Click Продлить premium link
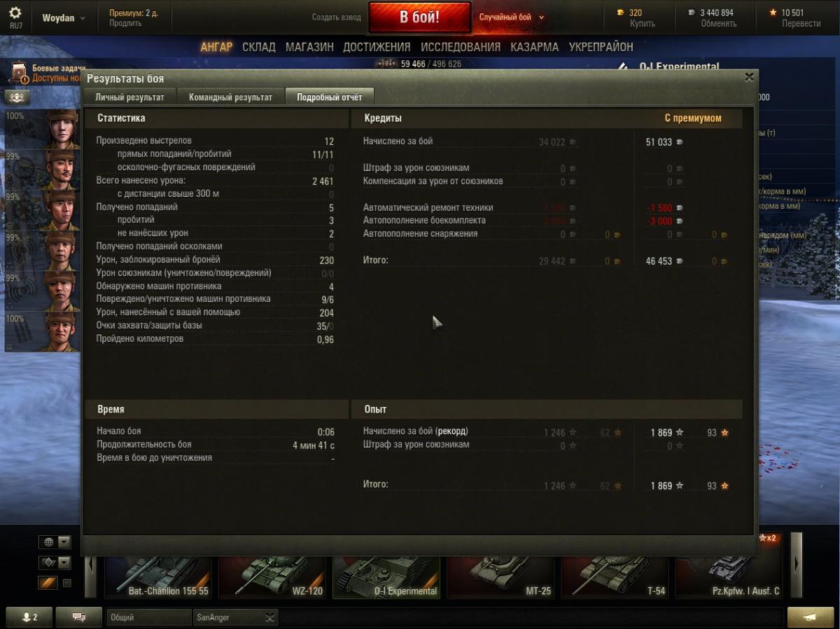This screenshot has height=629, width=840. (x=125, y=23)
